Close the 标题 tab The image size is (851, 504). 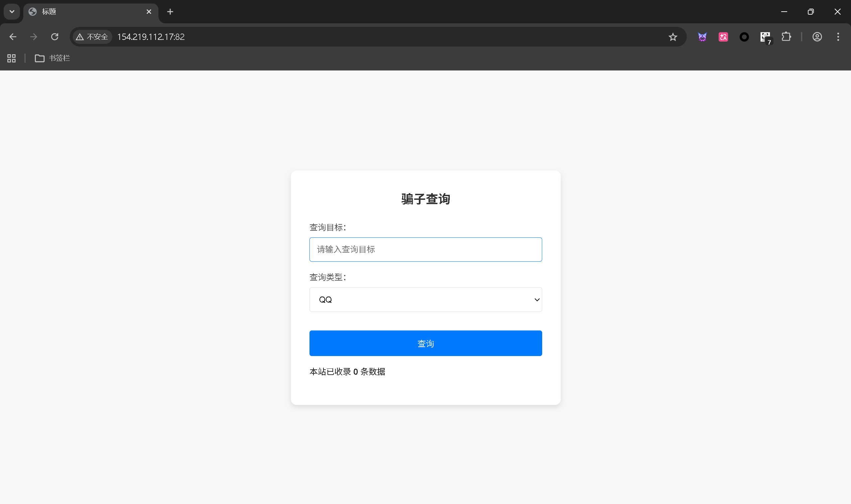149,12
